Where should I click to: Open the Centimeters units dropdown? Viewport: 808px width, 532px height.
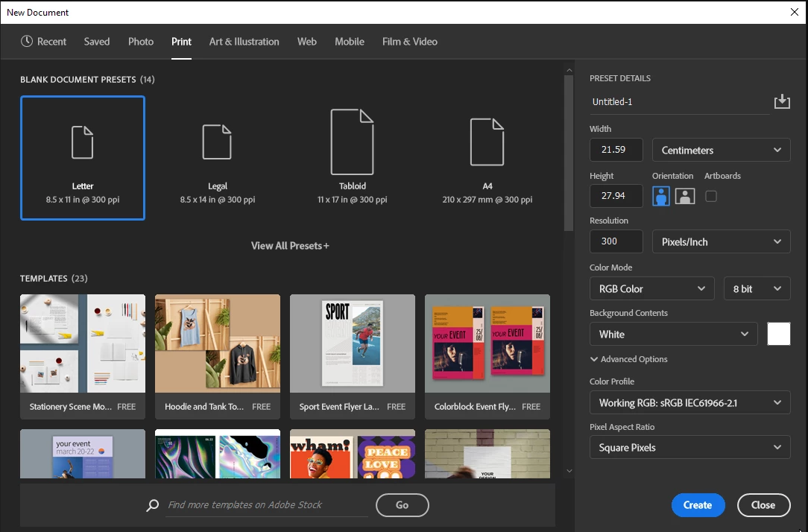(x=721, y=150)
